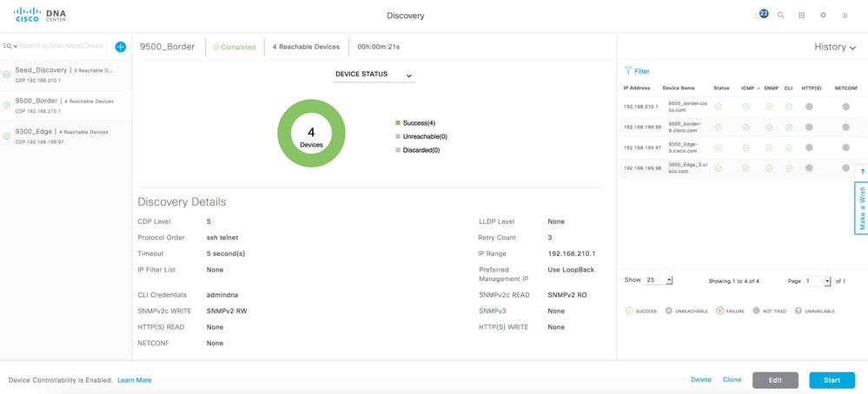Click the SUCCESS legend icon
The image size is (868, 394).
pyautogui.click(x=629, y=311)
